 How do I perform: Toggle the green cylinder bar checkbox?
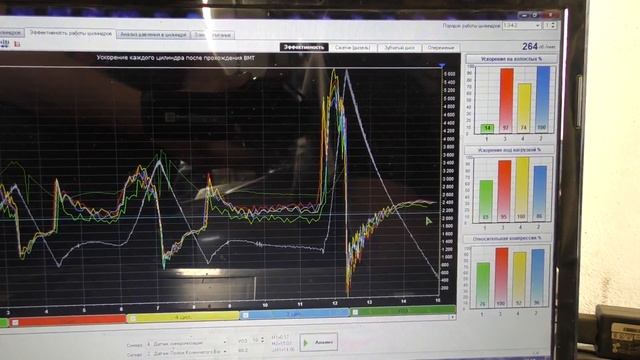[x=355, y=312]
